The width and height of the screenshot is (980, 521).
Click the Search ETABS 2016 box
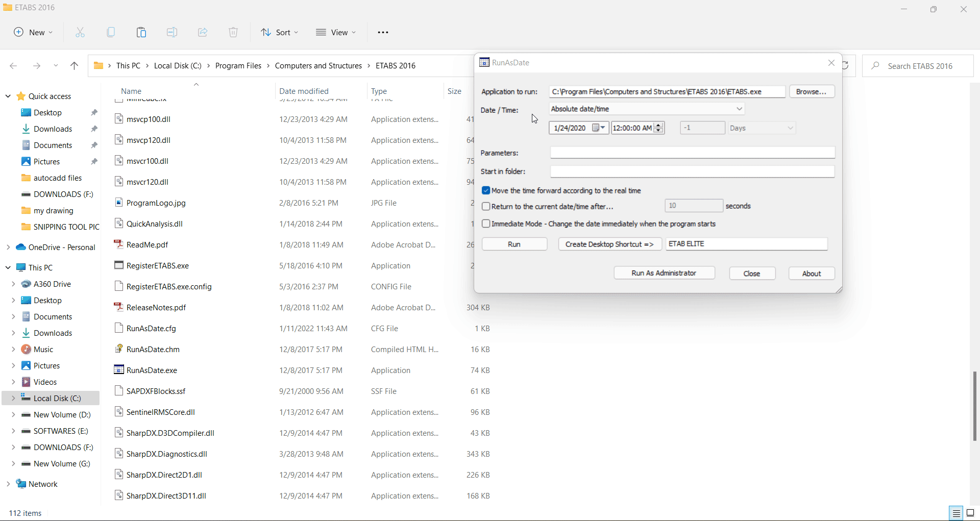click(918, 66)
